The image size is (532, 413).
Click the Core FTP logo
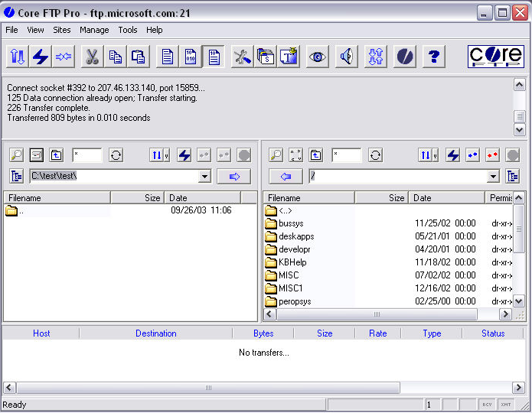pyautogui.click(x=496, y=57)
